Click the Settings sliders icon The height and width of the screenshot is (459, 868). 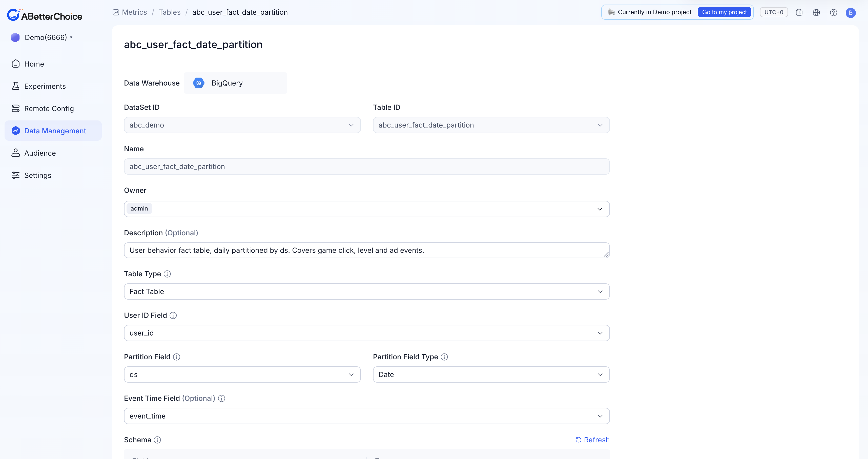tap(15, 175)
